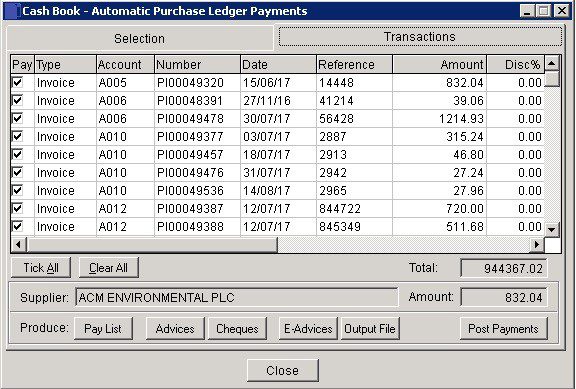Image resolution: width=576 pixels, height=389 pixels.
Task: Select the reference cell 2913
Action: (x=354, y=154)
